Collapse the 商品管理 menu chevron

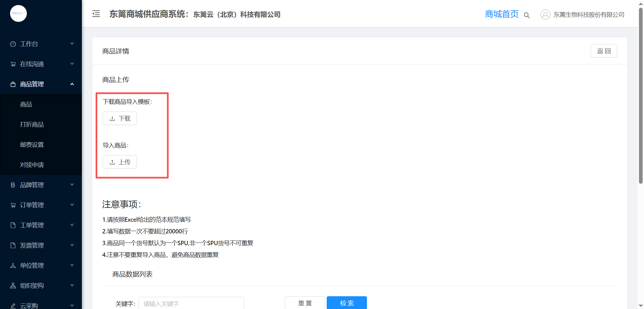72,84
